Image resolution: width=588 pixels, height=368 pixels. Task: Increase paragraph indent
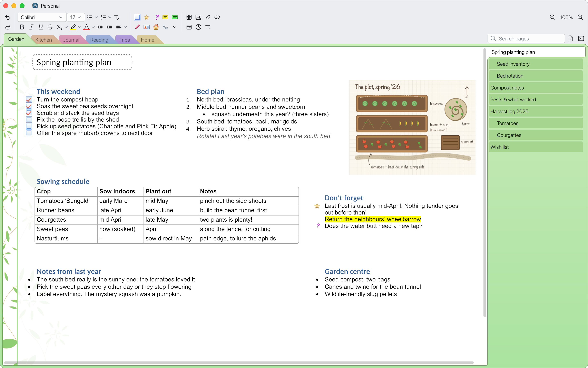pyautogui.click(x=109, y=27)
